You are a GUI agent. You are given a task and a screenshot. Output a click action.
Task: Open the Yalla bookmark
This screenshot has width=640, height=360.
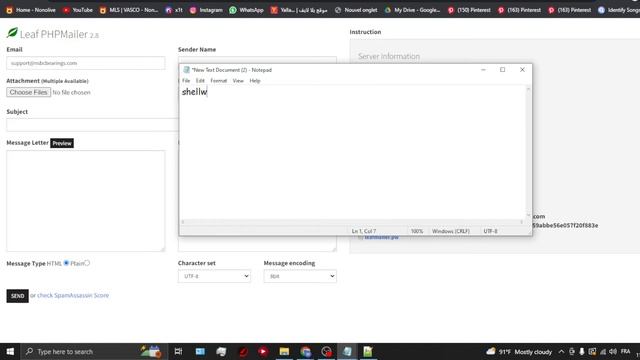299,10
